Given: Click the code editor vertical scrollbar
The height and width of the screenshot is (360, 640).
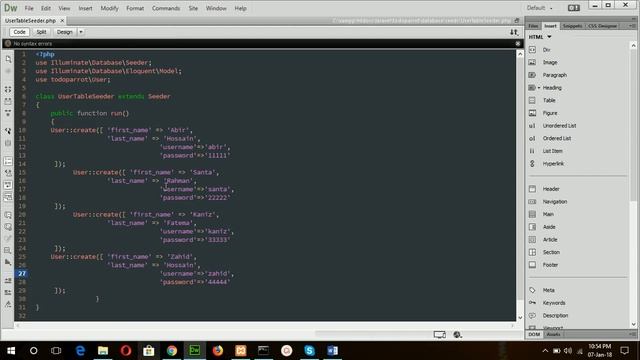Looking at the screenshot, I should click(520, 185).
